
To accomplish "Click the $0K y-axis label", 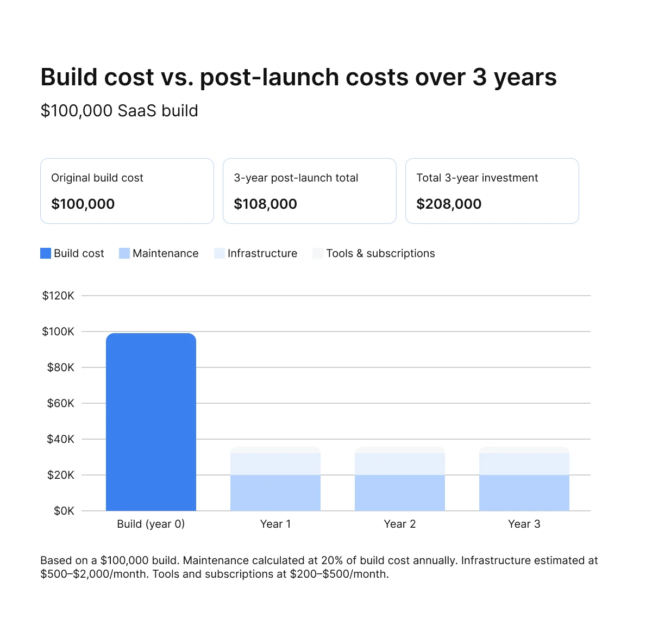I will tap(64, 511).
